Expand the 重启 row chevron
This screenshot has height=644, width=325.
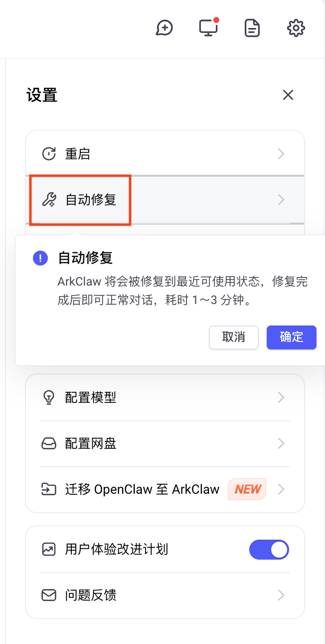281,154
